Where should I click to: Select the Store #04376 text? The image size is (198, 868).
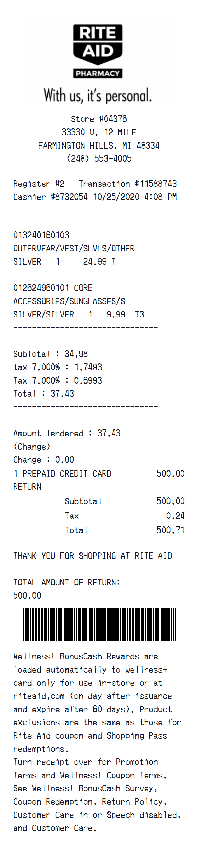tap(99, 119)
